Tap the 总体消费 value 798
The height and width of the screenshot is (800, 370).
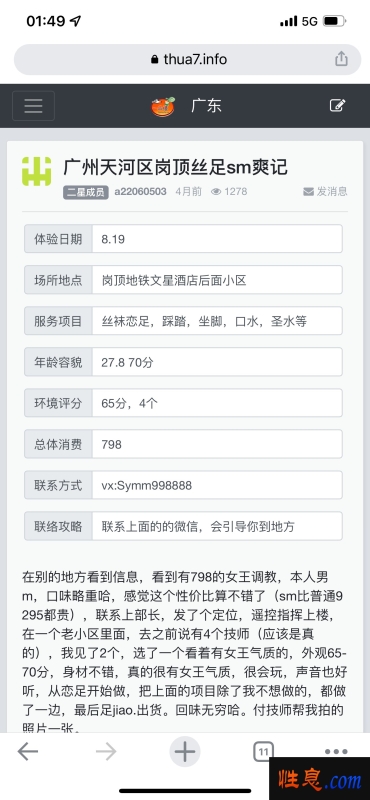[217, 444]
